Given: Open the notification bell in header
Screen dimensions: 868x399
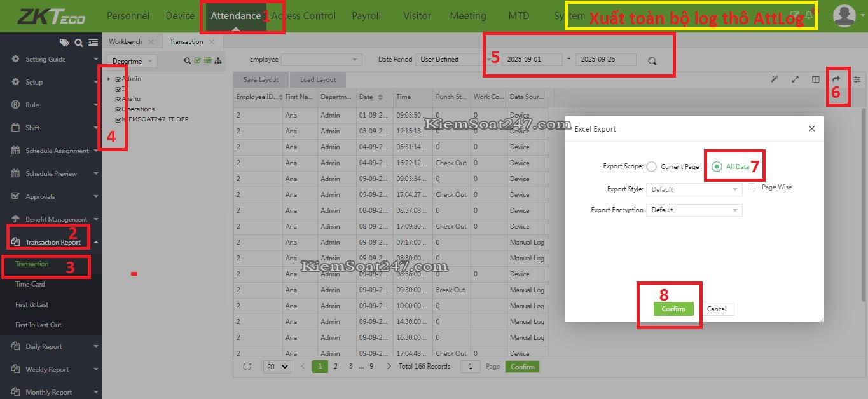Looking at the screenshot, I should click(809, 15).
